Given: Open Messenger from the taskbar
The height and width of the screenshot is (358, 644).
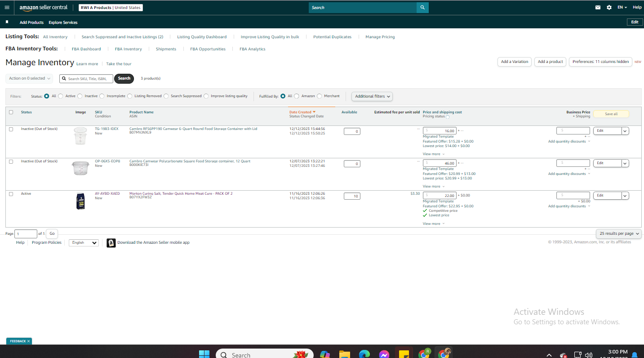Looking at the screenshot, I should (384, 354).
